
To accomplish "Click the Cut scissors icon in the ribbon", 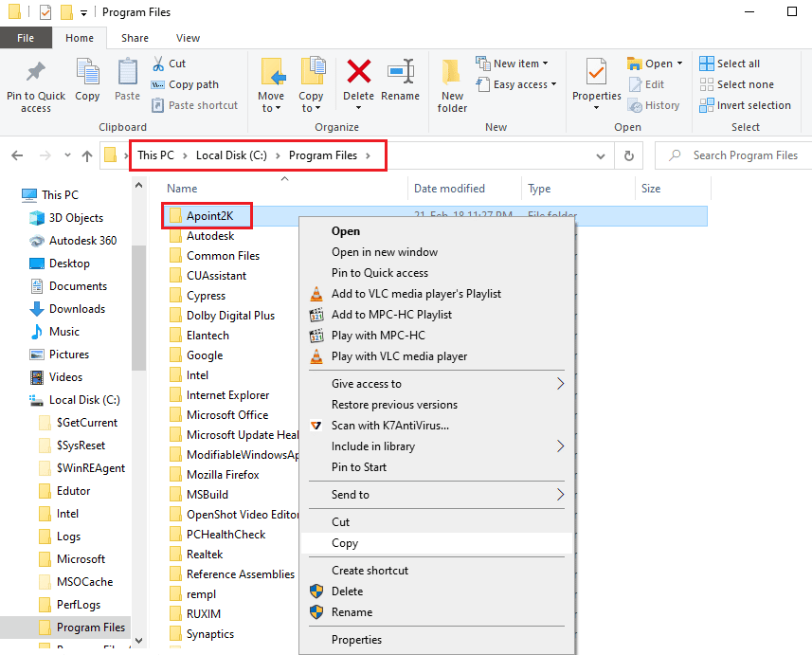I will point(158,64).
